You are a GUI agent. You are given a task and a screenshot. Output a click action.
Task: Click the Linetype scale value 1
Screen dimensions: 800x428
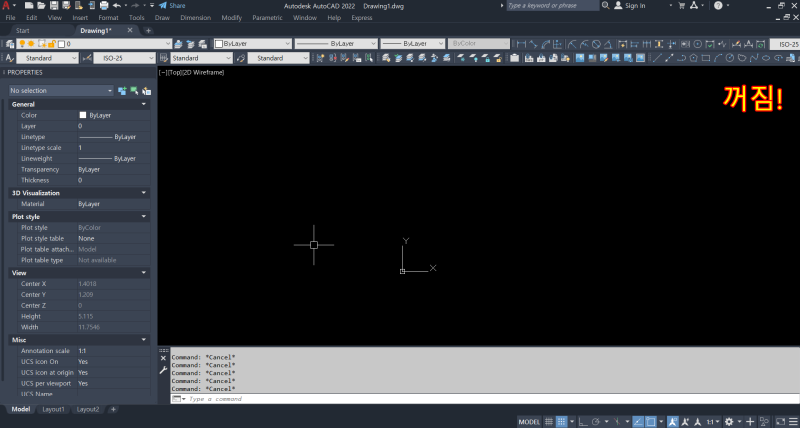[x=80, y=148]
